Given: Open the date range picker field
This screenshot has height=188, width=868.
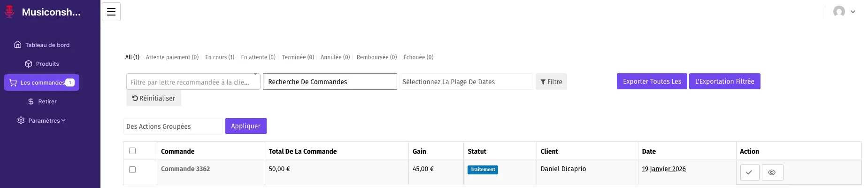Looking at the screenshot, I should click(x=466, y=82).
